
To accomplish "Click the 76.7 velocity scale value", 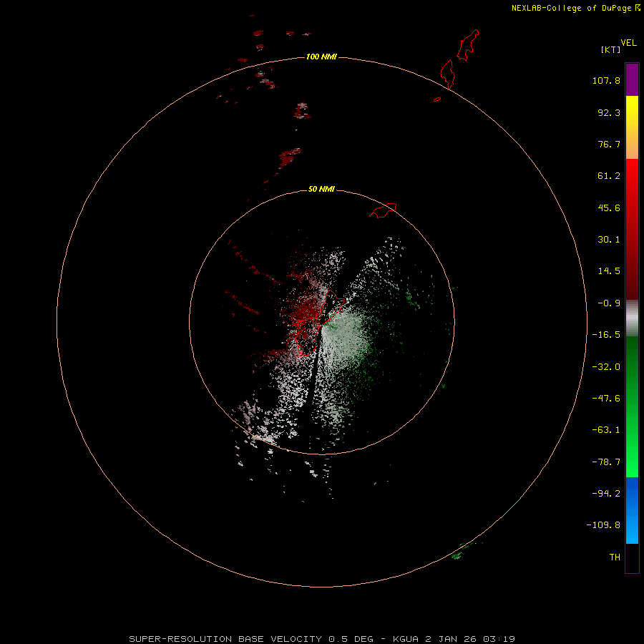I will pos(609,144).
